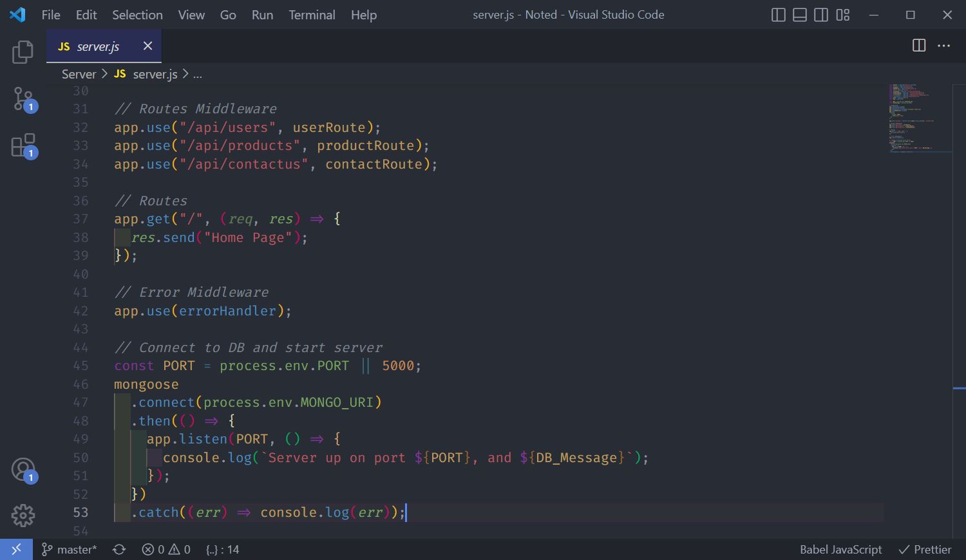
Task: Toggle the bottom panel layout icon
Action: 800,15
